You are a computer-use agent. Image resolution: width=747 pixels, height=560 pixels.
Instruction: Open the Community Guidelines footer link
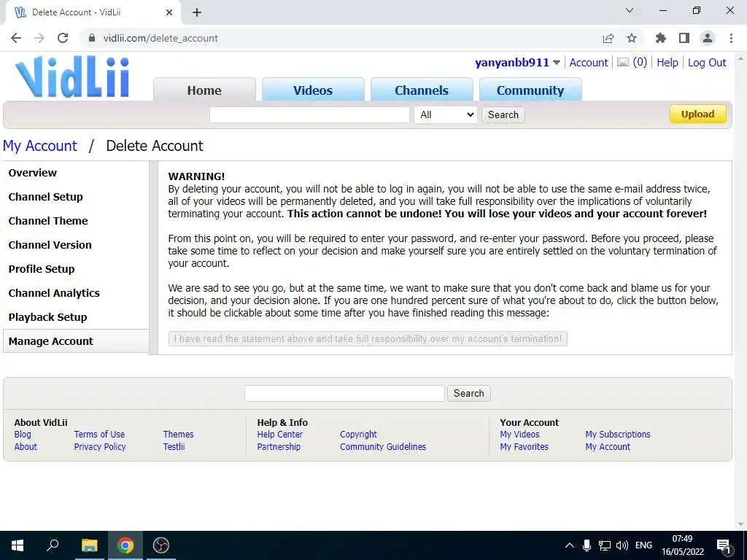(x=383, y=447)
